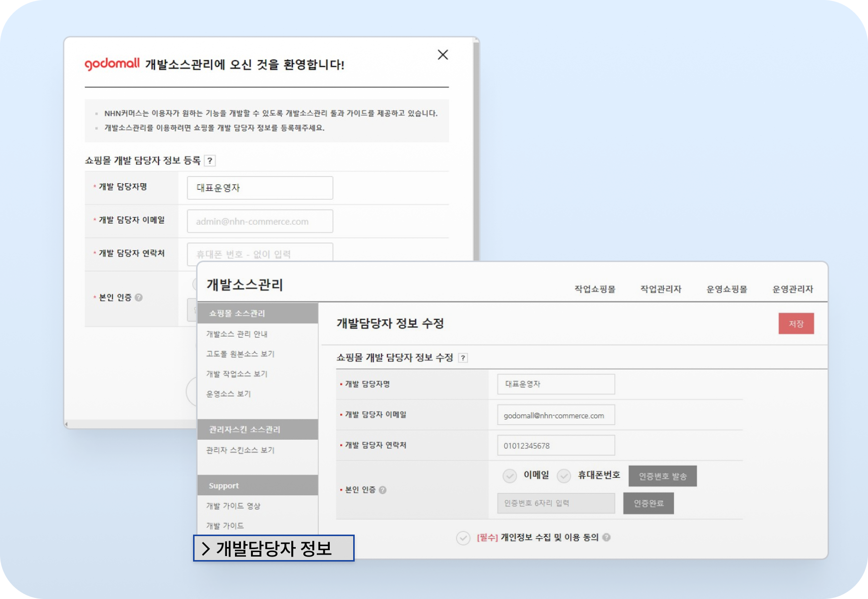Click help icon beside 쇼핑몰 개발 담당자 정보 등록
This screenshot has height=599, width=868.
click(210, 161)
